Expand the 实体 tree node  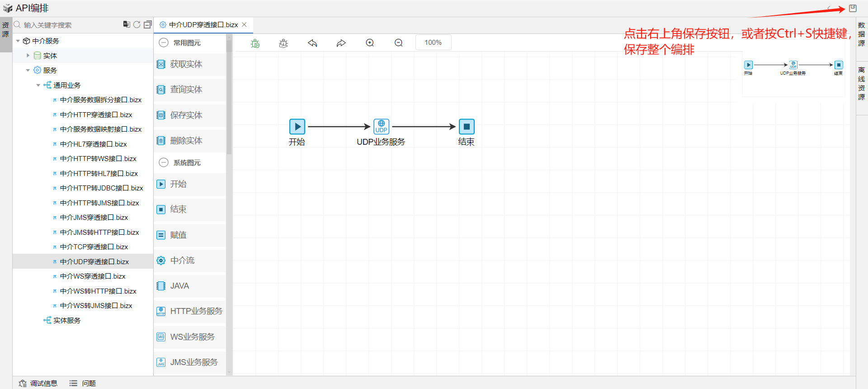[x=28, y=56]
